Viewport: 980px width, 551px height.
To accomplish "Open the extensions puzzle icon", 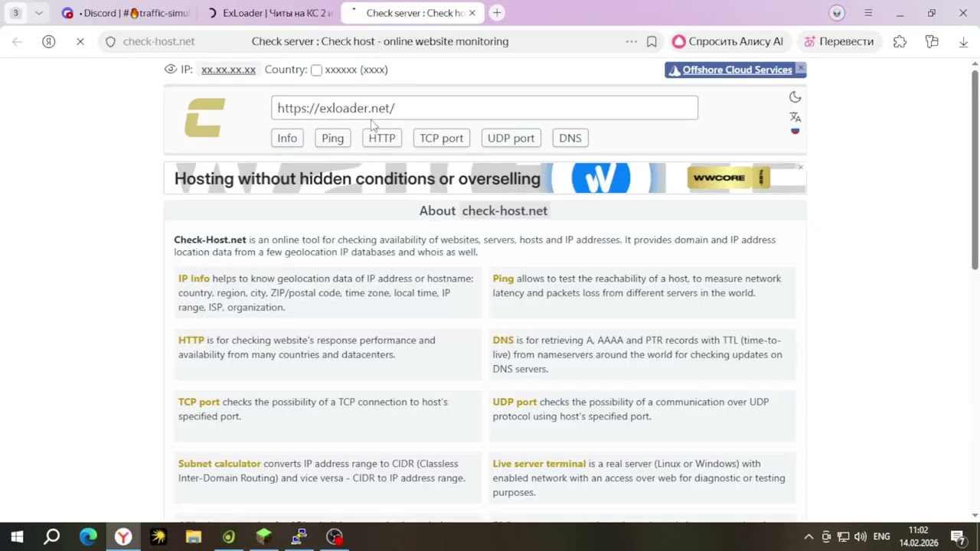I will (x=900, y=42).
